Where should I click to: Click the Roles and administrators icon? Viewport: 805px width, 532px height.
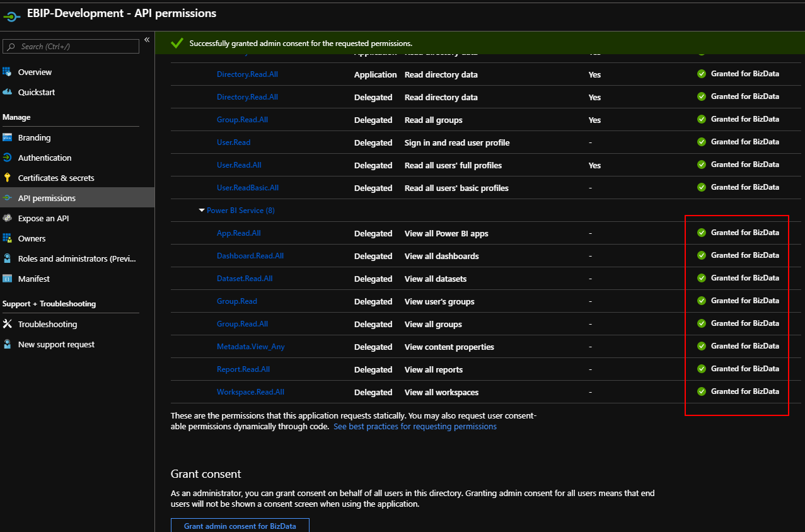[x=7, y=258]
